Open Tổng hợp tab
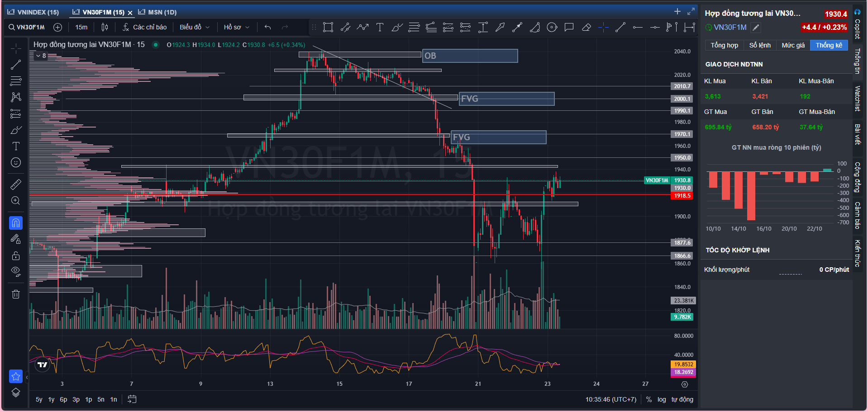The width and height of the screenshot is (868, 412). click(x=724, y=45)
